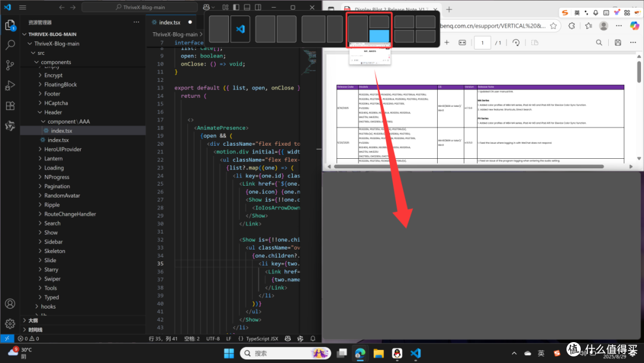Open the Explorer view in VS Code activity bar
Screen dimensions: 644x363
pos(10,25)
